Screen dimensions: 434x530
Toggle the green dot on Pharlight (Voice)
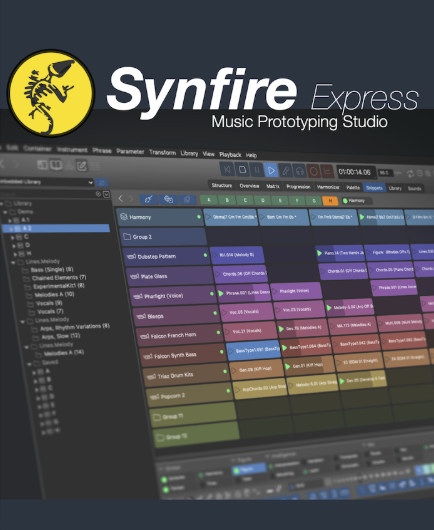coord(212,294)
